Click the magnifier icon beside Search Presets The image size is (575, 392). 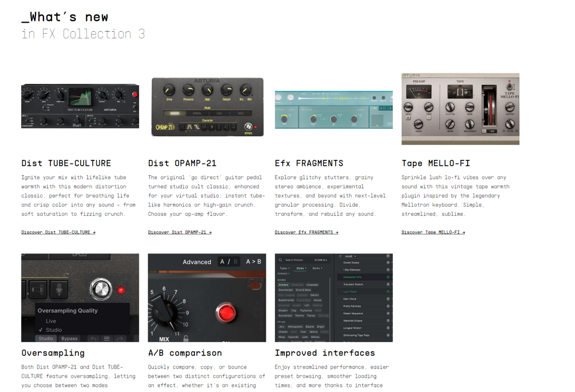point(281,260)
